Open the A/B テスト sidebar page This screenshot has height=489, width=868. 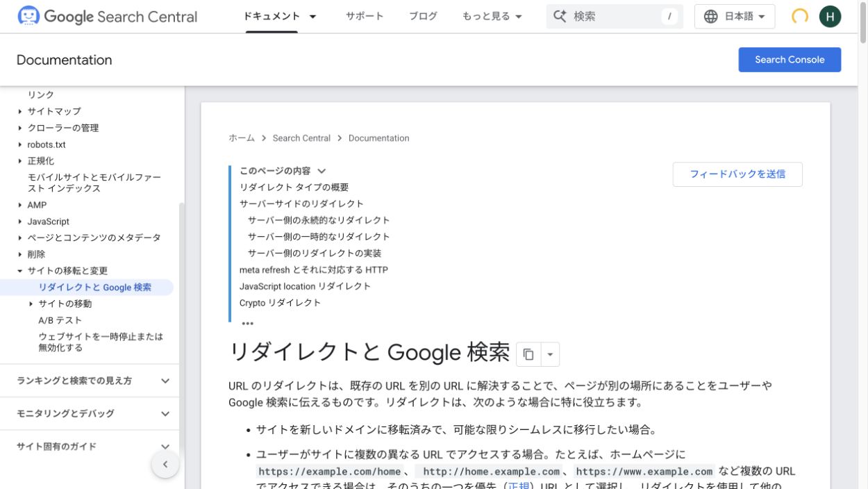60,320
